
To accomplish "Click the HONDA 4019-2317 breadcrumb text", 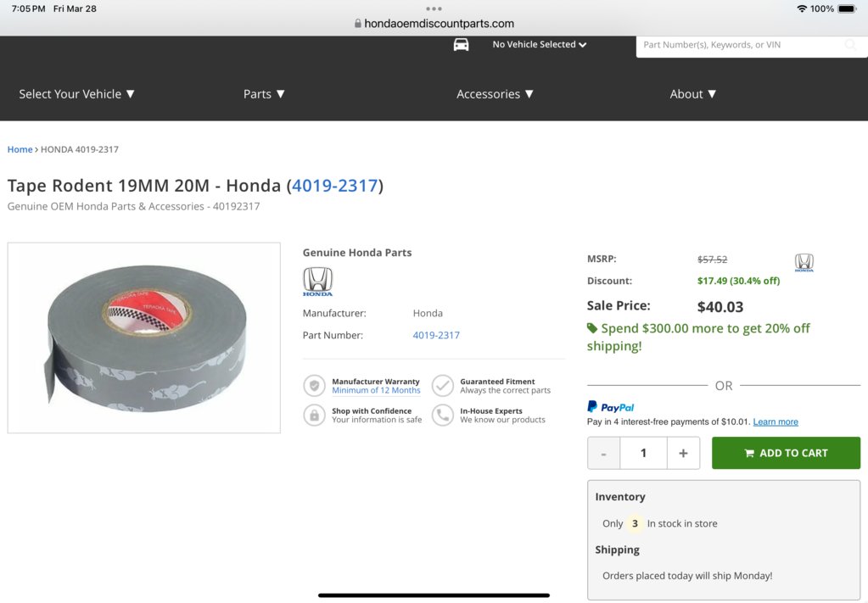I will tap(80, 149).
